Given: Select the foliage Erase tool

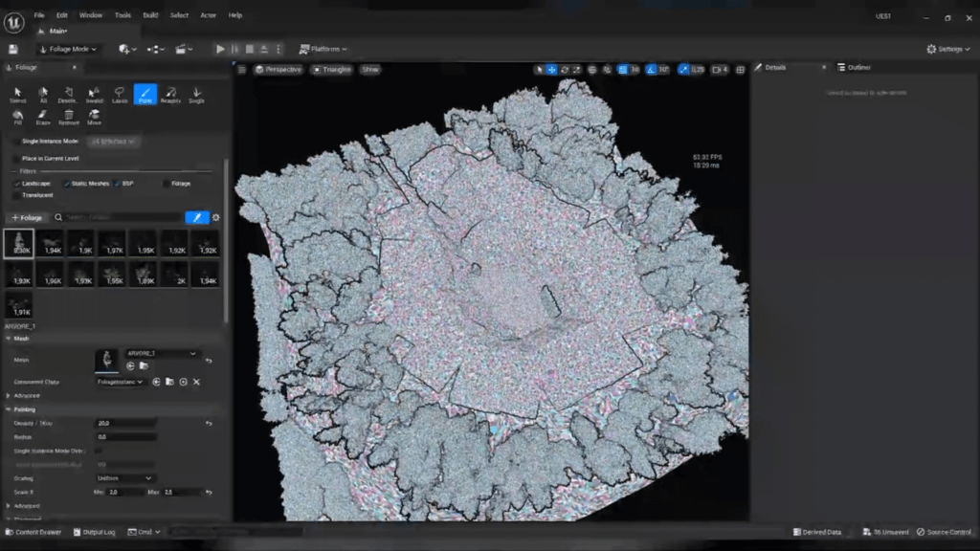Looking at the screenshot, I should (43, 117).
